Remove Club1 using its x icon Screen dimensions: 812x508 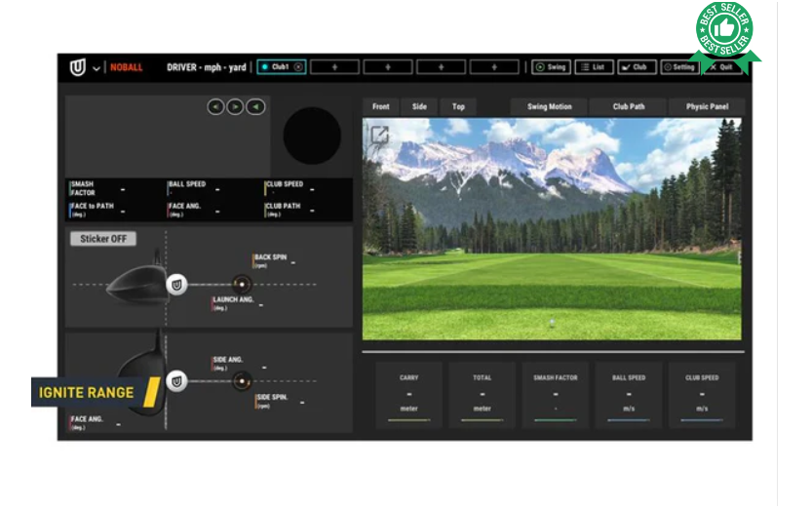tap(298, 67)
